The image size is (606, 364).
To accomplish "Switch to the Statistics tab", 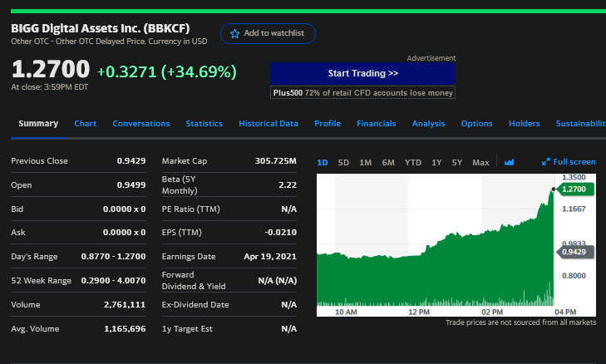I will (x=204, y=124).
